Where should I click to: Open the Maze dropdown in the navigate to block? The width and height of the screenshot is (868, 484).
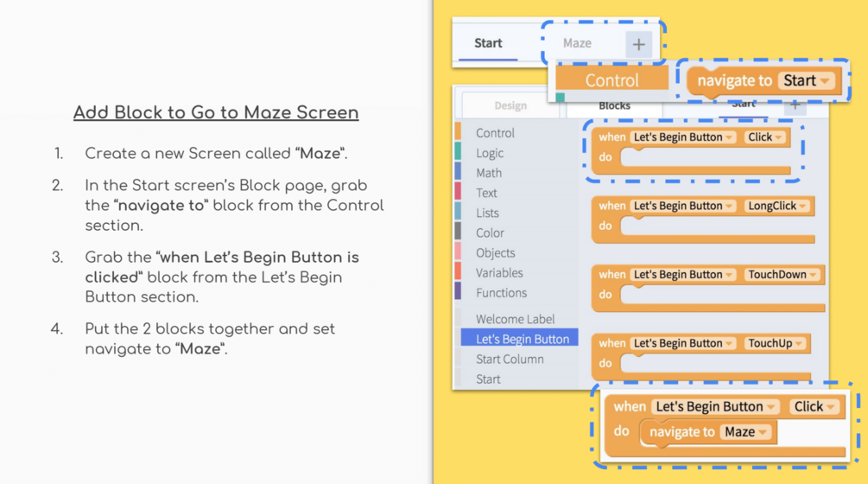click(x=745, y=432)
